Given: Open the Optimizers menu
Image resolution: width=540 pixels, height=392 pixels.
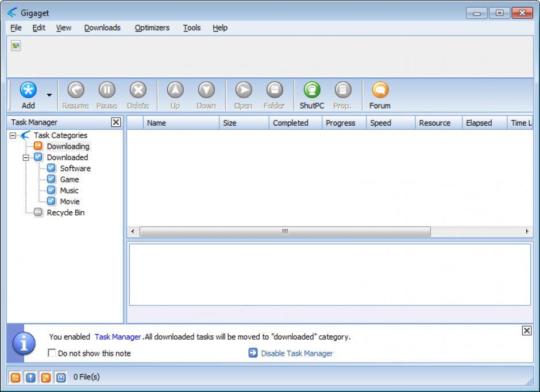Looking at the screenshot, I should pos(152,28).
